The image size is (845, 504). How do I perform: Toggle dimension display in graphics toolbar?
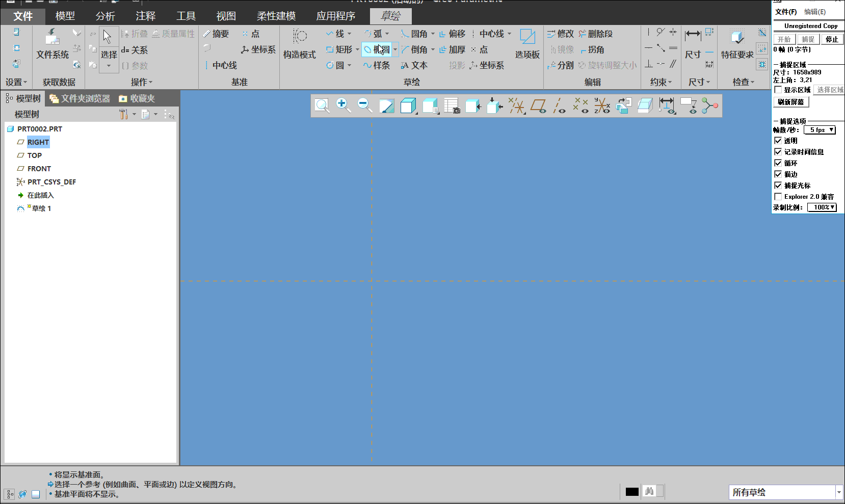[667, 105]
